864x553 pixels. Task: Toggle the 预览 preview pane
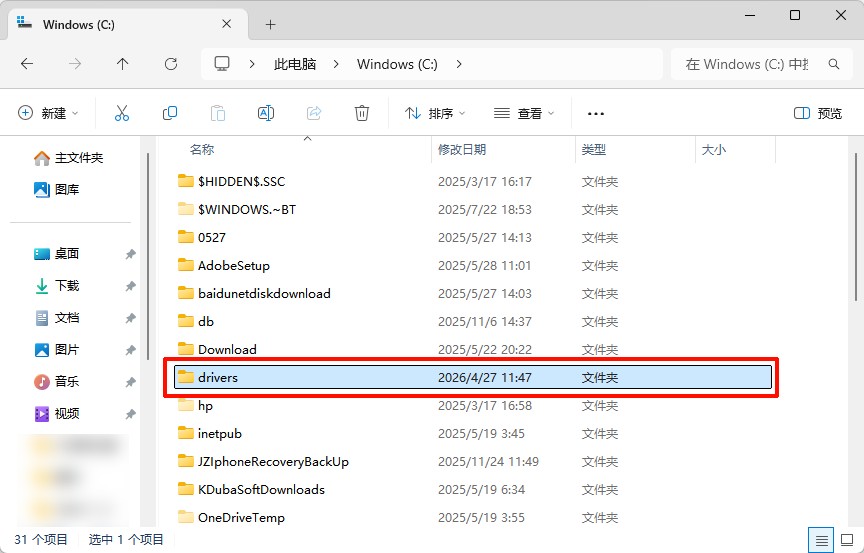818,113
